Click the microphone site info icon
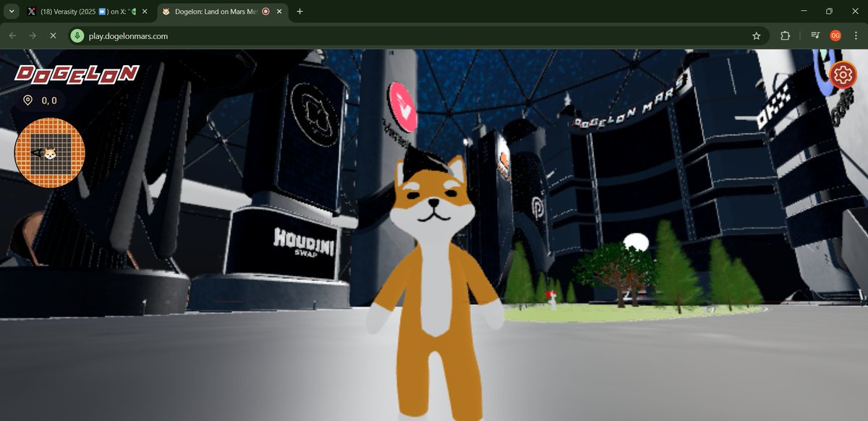Screen dimensions: 868x421 [x=77, y=35]
